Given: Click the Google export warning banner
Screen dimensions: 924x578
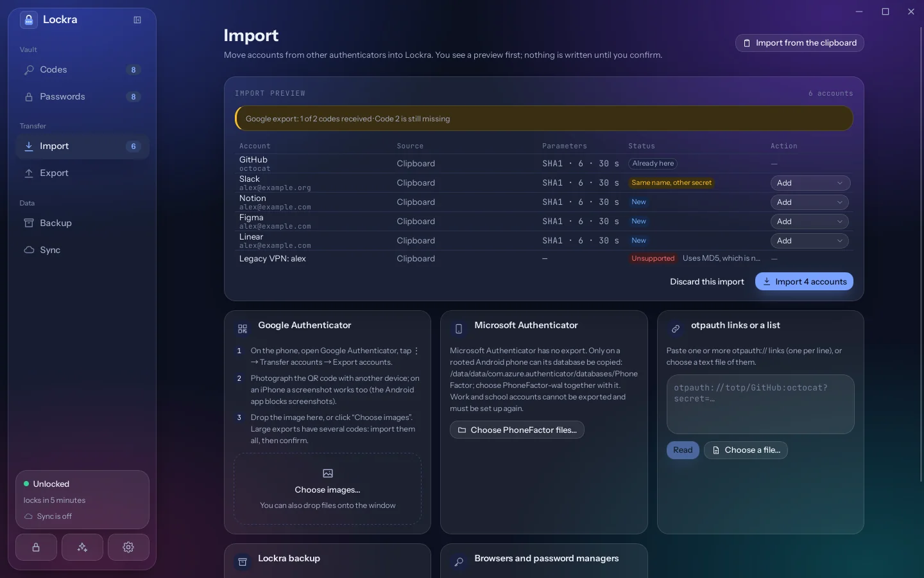Looking at the screenshot, I should click(544, 119).
